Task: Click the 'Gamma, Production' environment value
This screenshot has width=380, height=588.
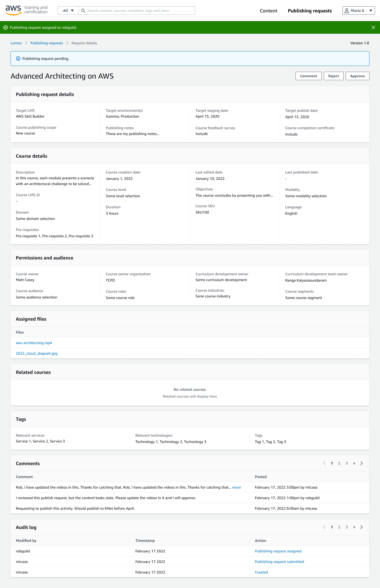Action: tap(122, 116)
